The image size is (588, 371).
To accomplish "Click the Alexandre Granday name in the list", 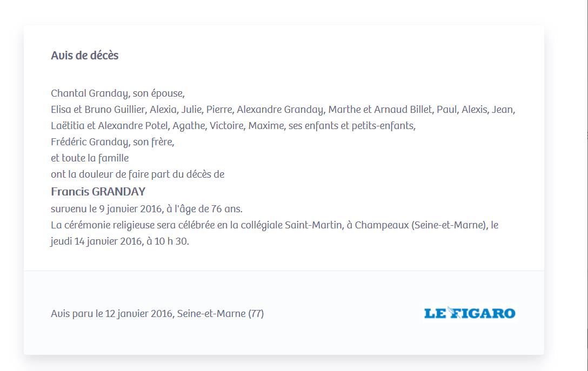I will tap(280, 110).
